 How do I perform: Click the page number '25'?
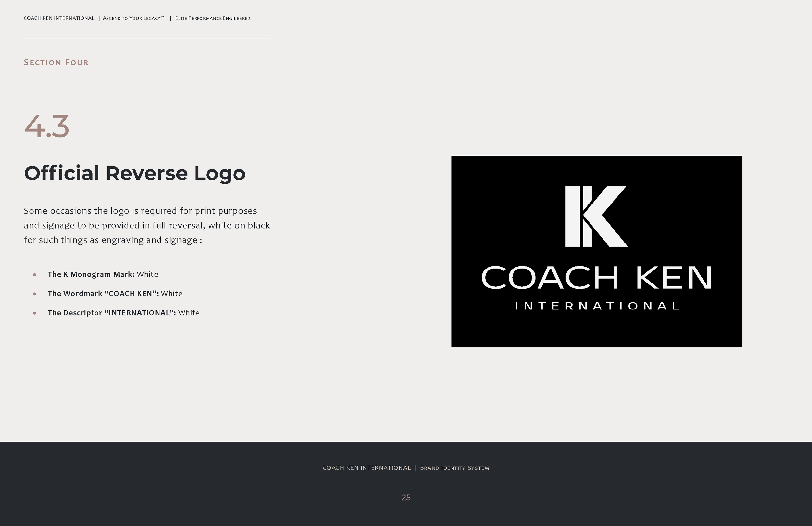click(x=406, y=498)
